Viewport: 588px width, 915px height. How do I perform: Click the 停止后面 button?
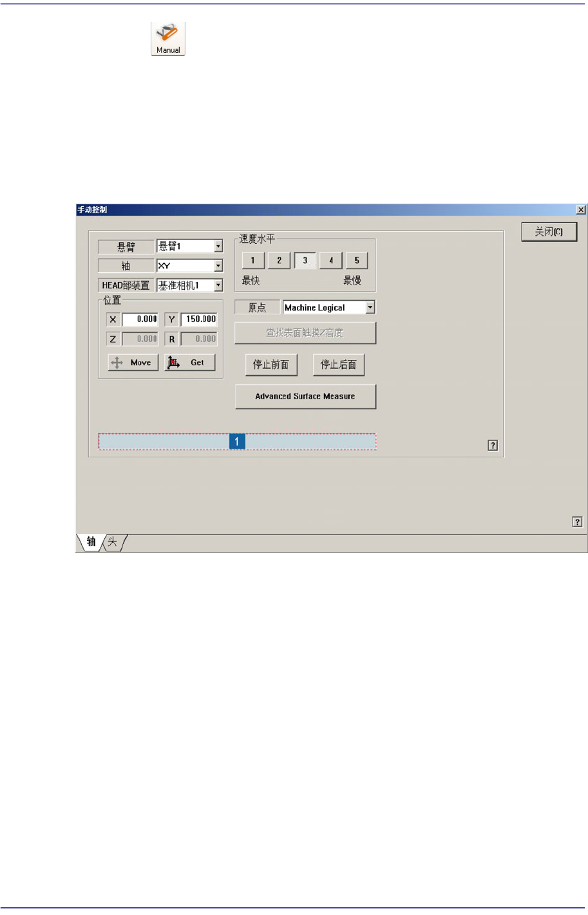point(339,364)
